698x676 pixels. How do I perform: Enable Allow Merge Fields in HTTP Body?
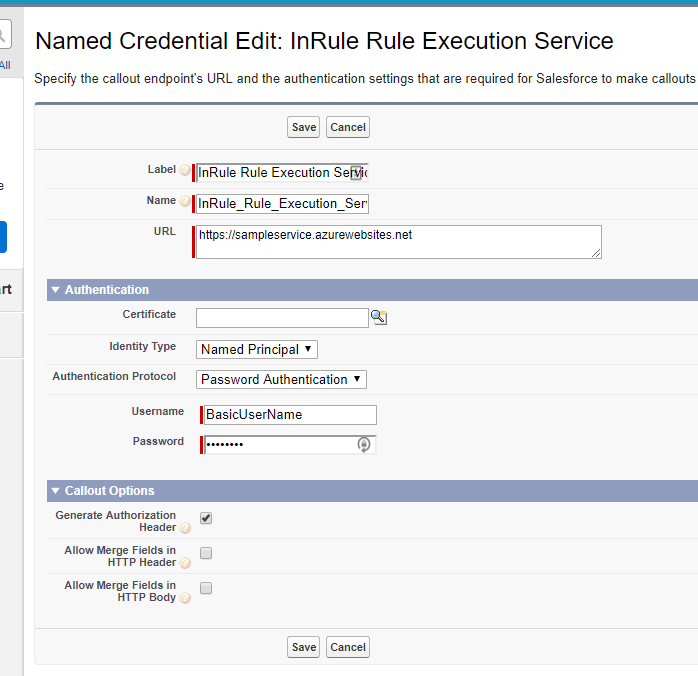[x=206, y=588]
